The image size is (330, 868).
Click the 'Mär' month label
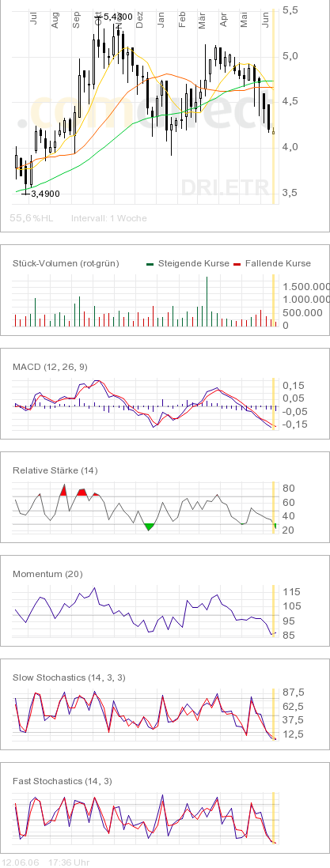click(x=203, y=21)
